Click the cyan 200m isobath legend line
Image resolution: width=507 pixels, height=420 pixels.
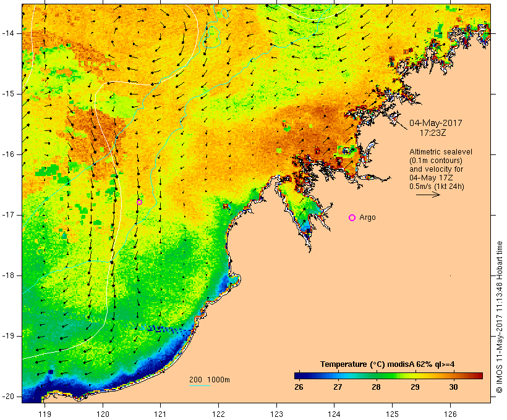[200, 386]
